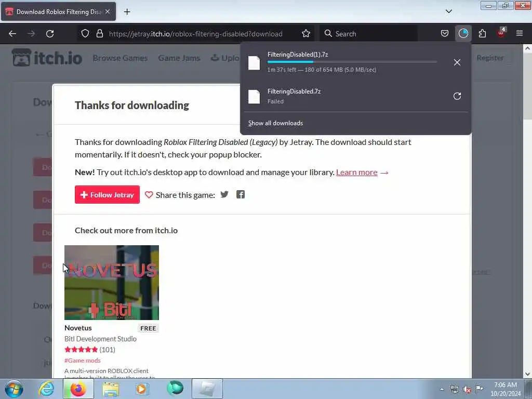Save page to Pocket
The height and width of the screenshot is (399, 532).
(x=445, y=33)
